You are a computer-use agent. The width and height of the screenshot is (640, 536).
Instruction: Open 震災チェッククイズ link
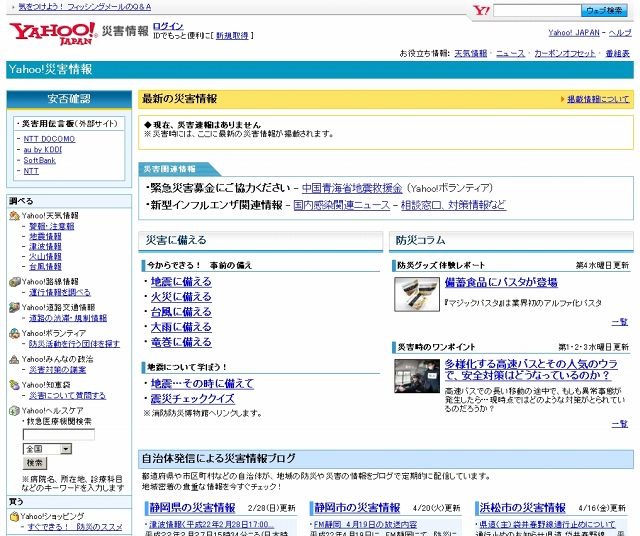[193, 399]
